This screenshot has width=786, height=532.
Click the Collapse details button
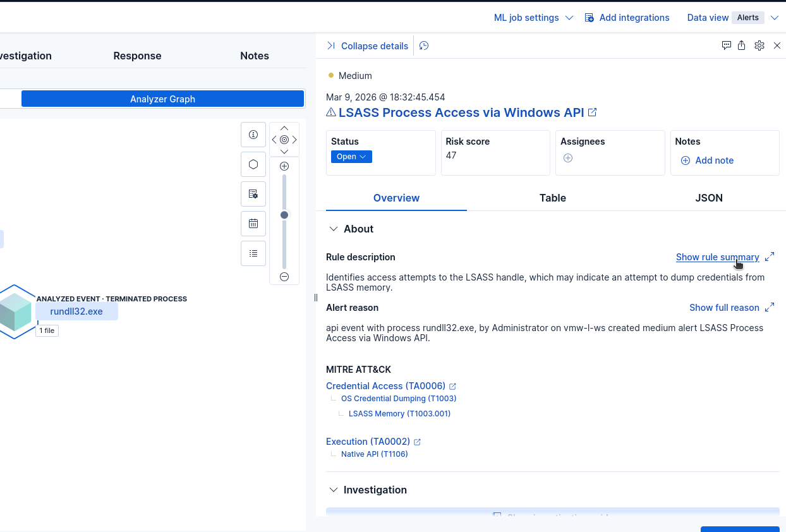click(x=368, y=45)
